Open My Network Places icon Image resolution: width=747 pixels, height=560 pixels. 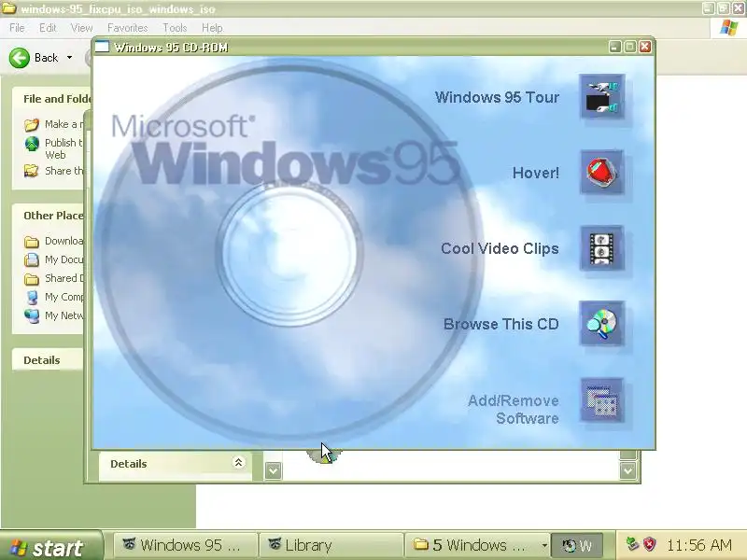pos(32,315)
